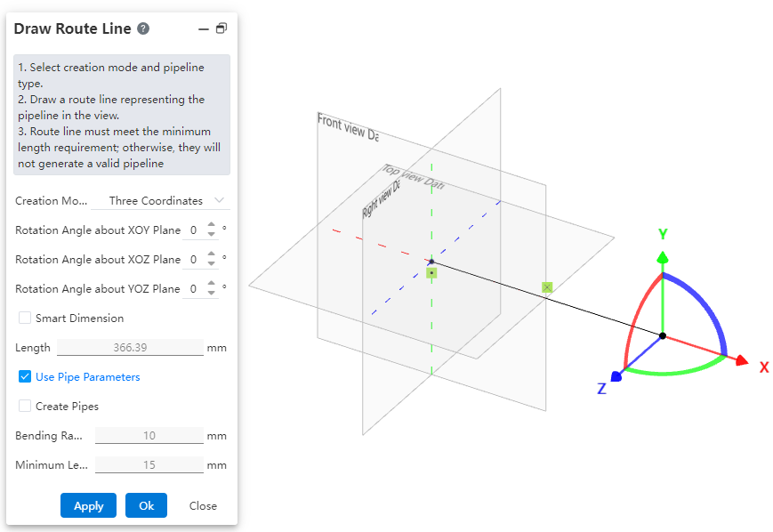Click the Close text button

pyautogui.click(x=203, y=505)
